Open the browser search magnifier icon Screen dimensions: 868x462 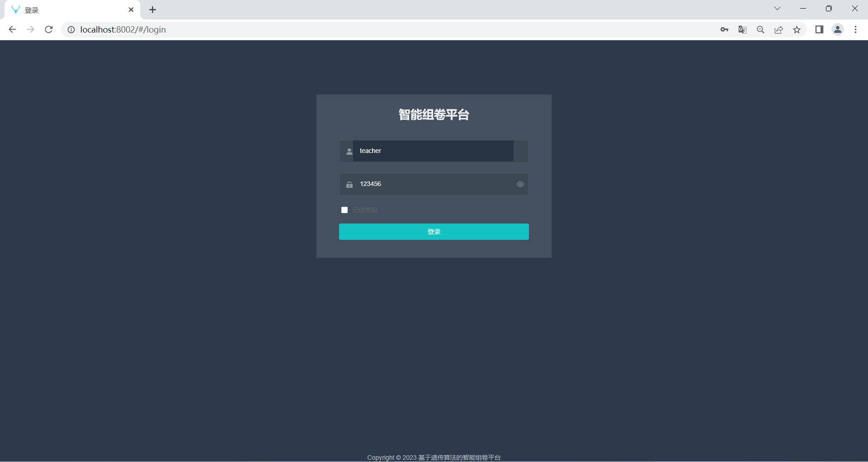pos(760,29)
